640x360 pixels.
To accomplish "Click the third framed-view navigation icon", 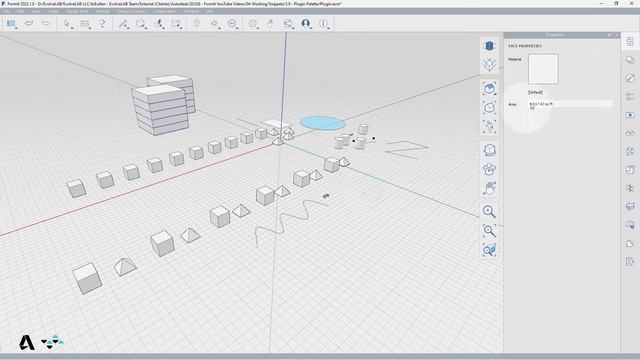I will pyautogui.click(x=489, y=127).
